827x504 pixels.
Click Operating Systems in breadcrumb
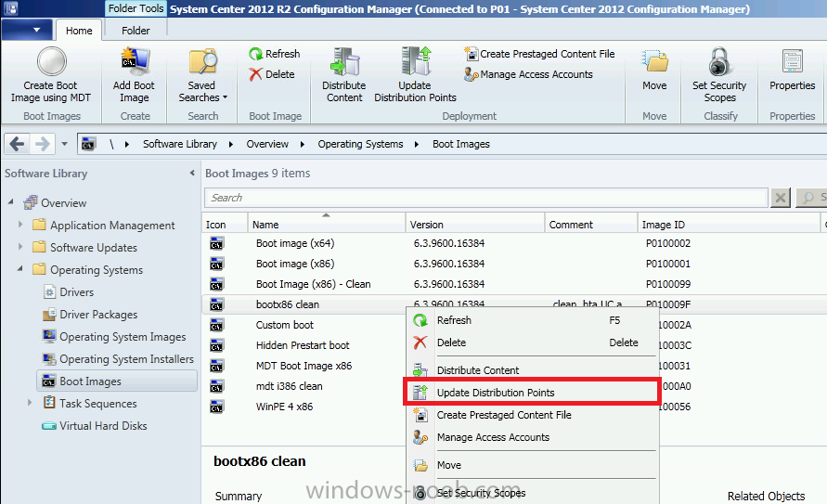tap(360, 144)
